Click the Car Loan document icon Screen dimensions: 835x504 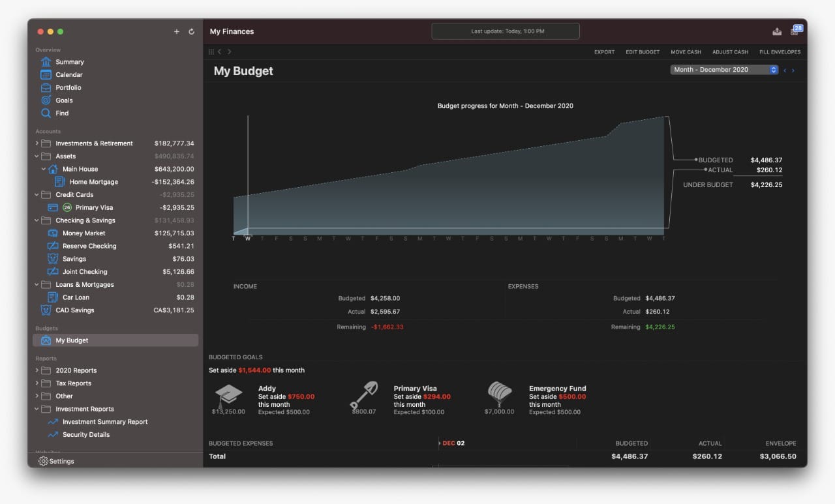[x=53, y=297]
